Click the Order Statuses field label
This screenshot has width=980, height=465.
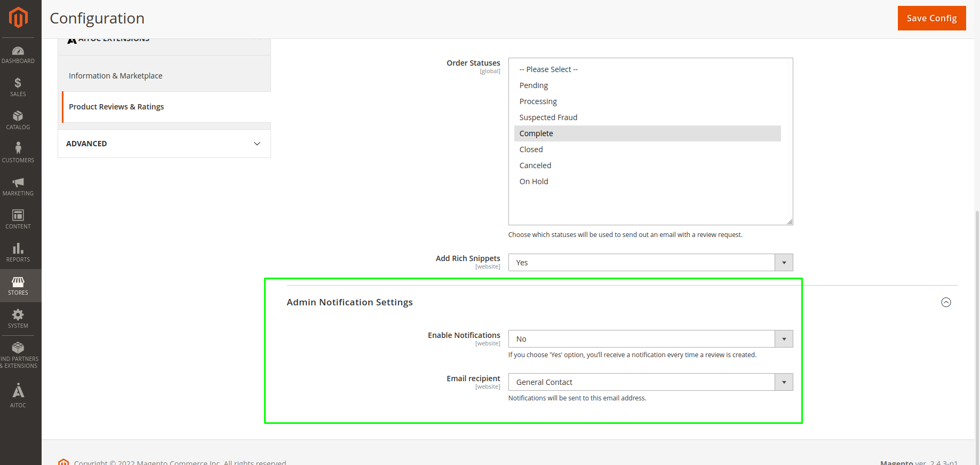tap(473, 63)
